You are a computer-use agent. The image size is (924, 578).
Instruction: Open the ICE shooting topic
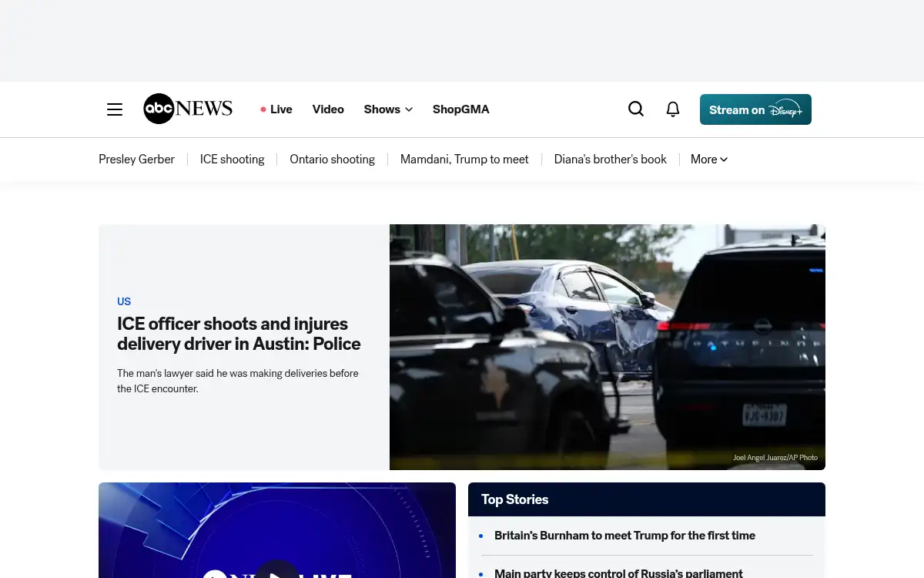232,160
